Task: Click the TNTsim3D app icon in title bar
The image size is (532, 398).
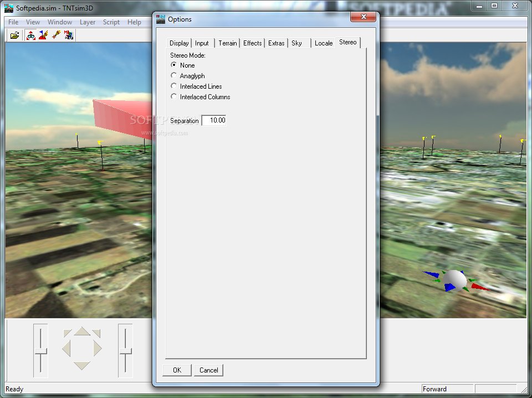Action: 9,8
